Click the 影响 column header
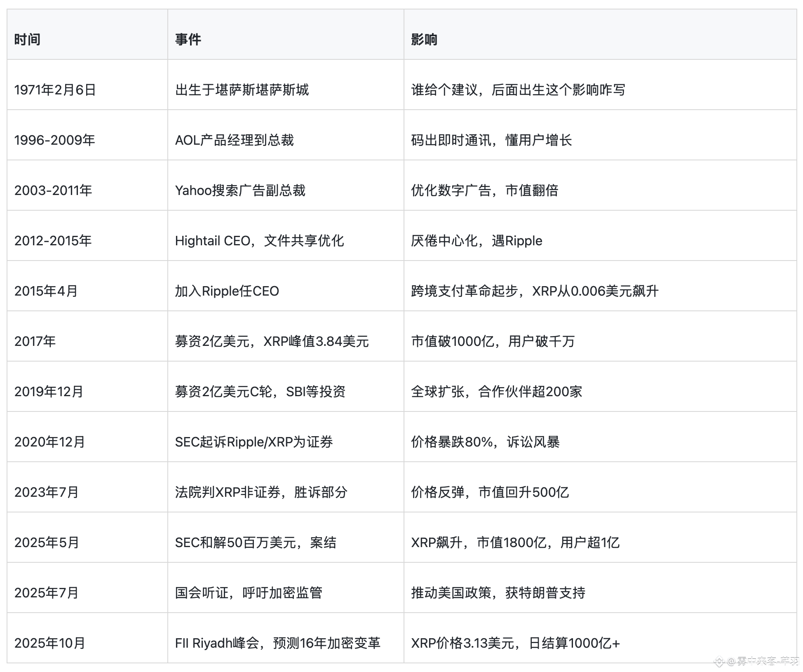The image size is (803, 672). [424, 40]
